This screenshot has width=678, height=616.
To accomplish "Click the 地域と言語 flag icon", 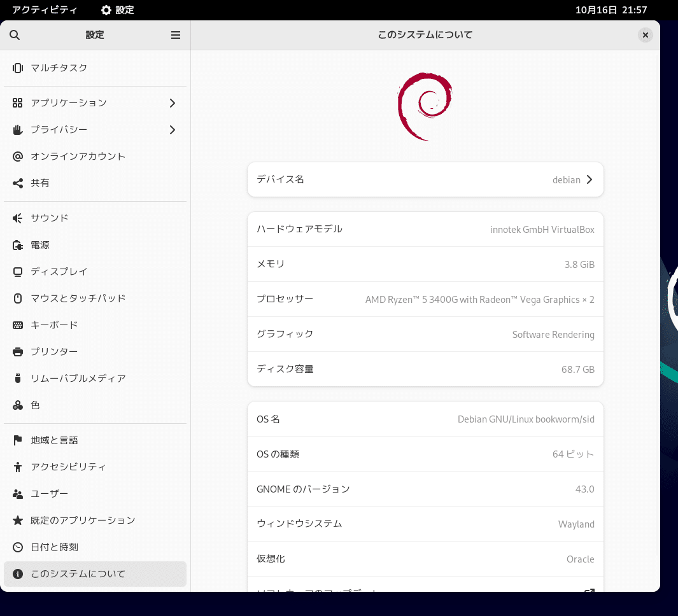I will coord(18,440).
